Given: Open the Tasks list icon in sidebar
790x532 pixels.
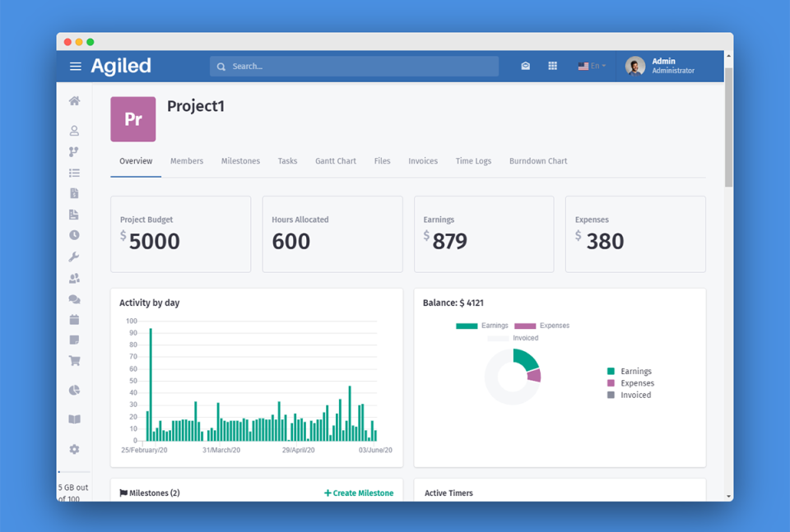Looking at the screenshot, I should pos(74,173).
